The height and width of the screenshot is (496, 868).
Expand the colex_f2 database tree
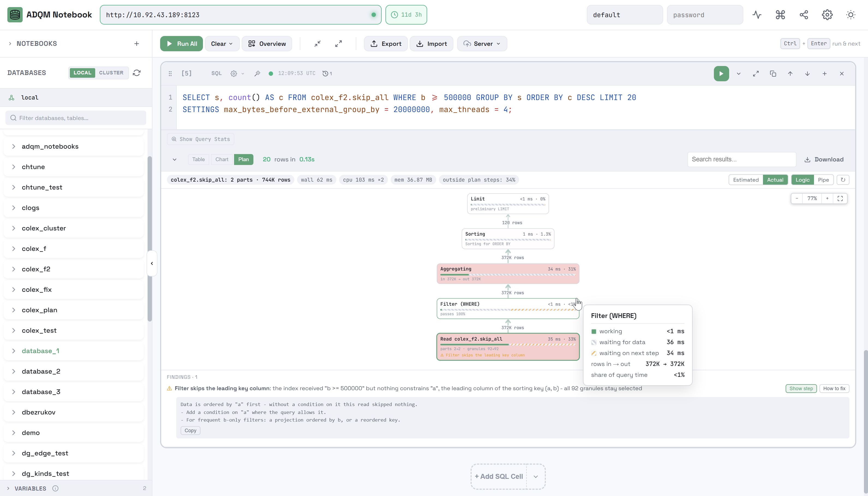pos(14,269)
